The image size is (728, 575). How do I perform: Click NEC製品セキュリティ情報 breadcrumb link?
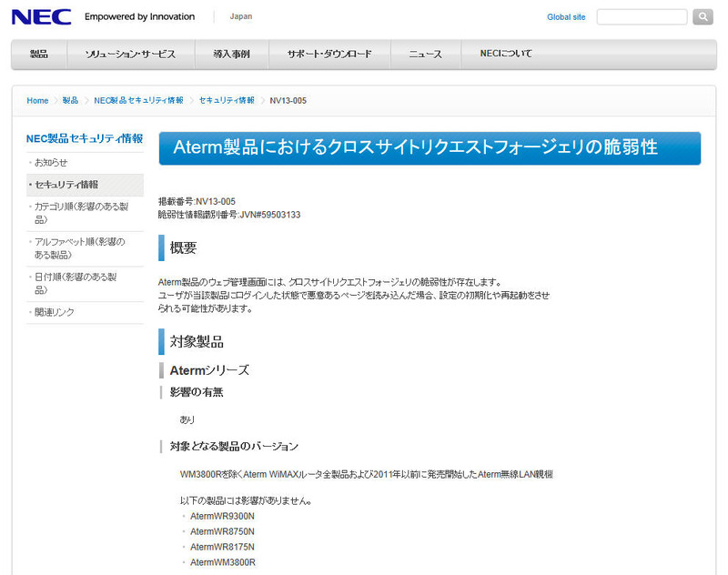[x=138, y=101]
